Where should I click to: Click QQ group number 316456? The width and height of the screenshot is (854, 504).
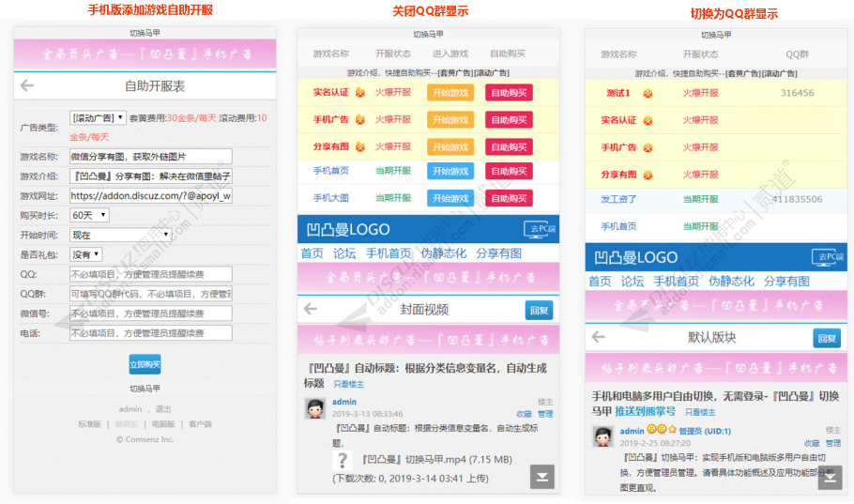[x=797, y=93]
